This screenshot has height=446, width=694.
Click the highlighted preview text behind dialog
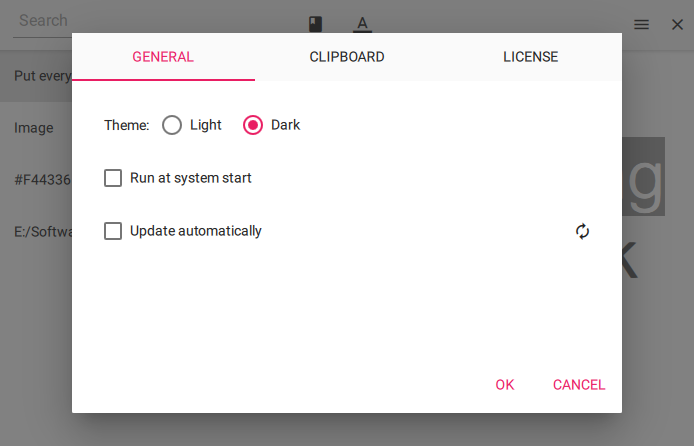pyautogui.click(x=643, y=178)
